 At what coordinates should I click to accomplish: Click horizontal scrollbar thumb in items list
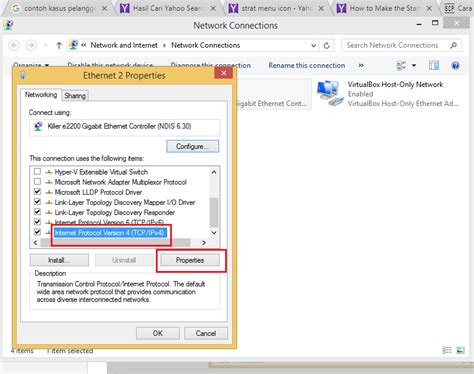point(115,243)
